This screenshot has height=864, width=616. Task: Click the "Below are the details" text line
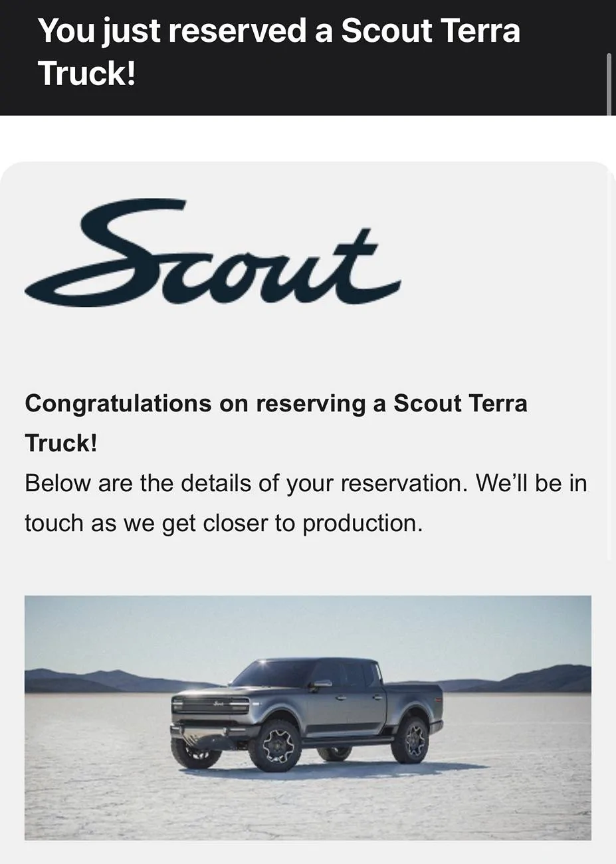306,483
